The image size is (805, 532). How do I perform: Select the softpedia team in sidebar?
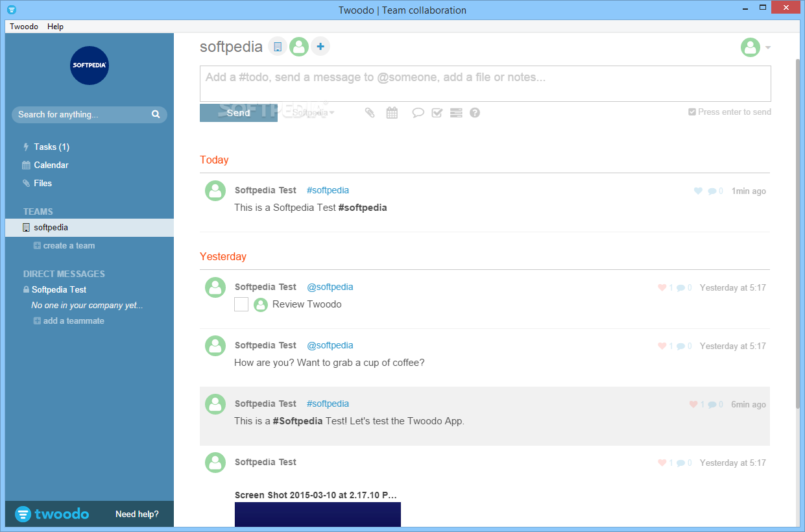tap(90, 228)
